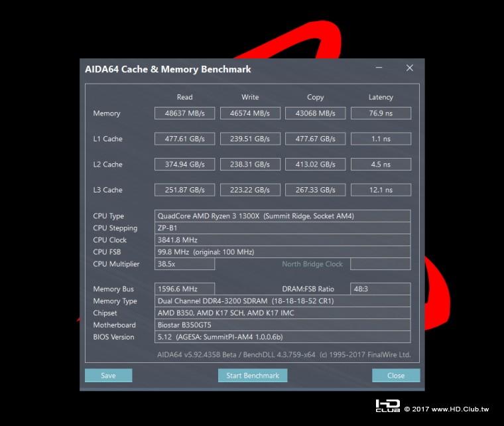Click Memory Bus field 1596.6 MHz
The height and width of the screenshot is (426, 504).
185,289
